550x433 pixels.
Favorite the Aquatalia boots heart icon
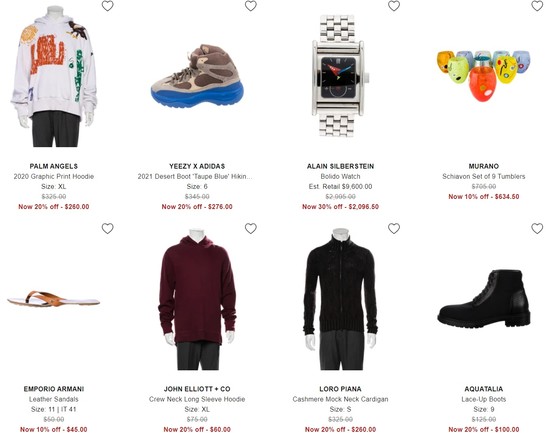pyautogui.click(x=537, y=228)
